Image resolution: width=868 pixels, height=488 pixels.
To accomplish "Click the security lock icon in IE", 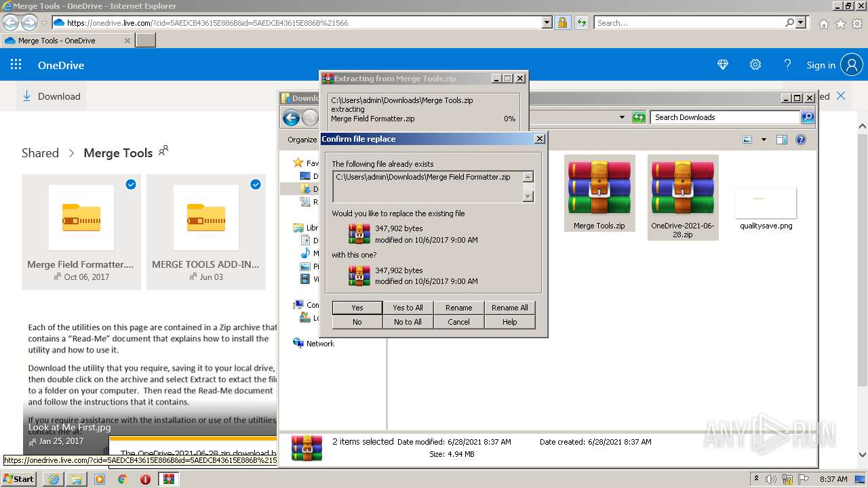I will [562, 22].
